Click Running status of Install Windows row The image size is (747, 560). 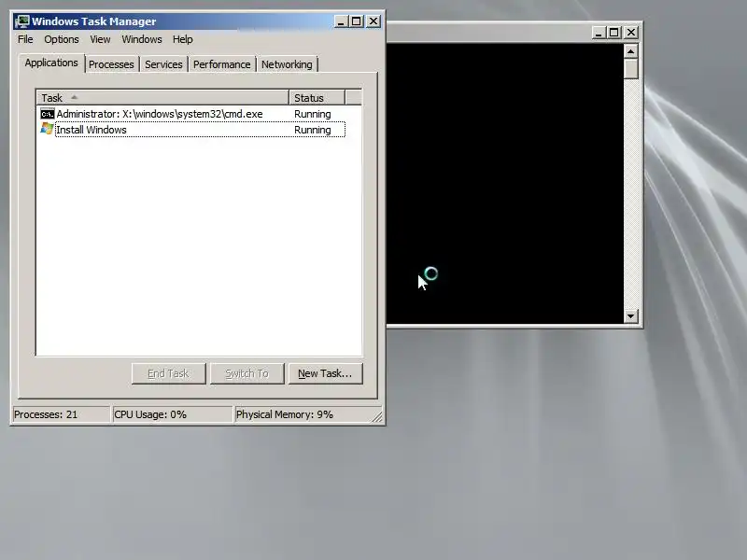[x=313, y=130]
